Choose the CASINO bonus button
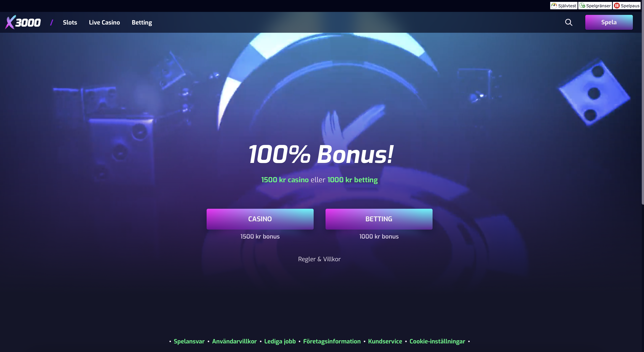 pyautogui.click(x=260, y=219)
